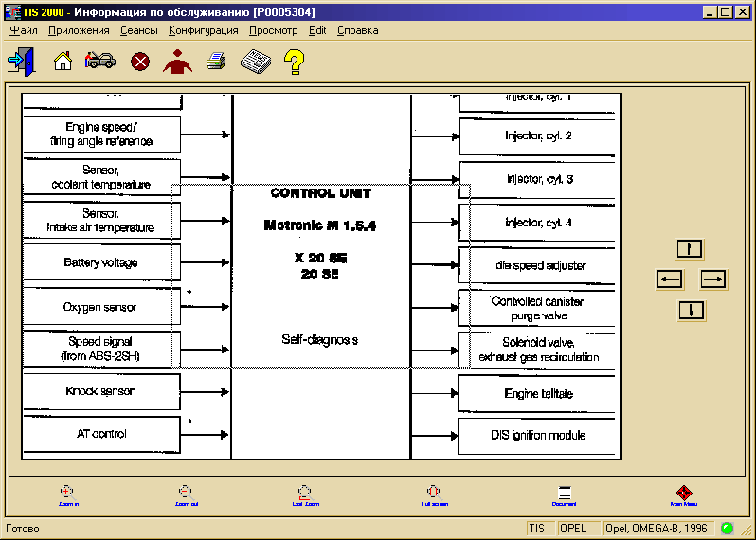This screenshot has width=756, height=540.
Task: Click the DIS ignition module box
Action: 536,436
